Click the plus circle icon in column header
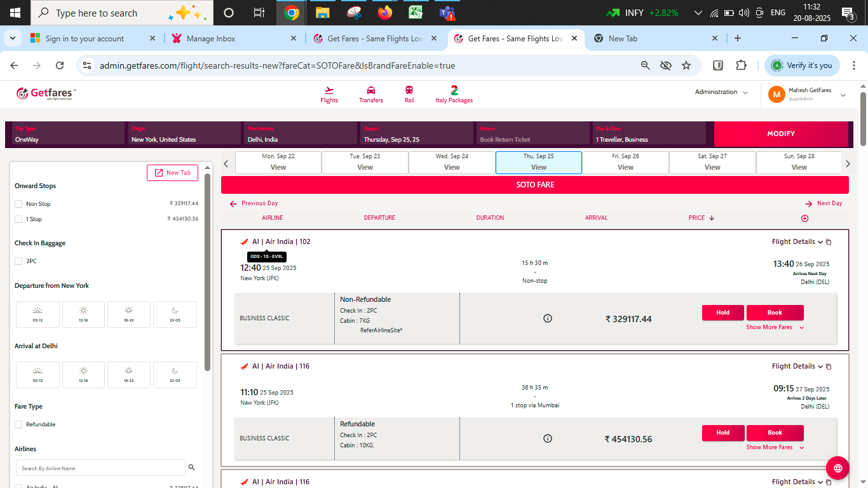The width and height of the screenshot is (868, 488). coord(804,218)
